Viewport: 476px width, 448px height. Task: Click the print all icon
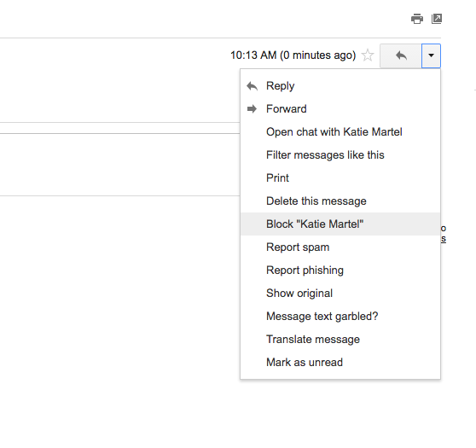pos(417,19)
